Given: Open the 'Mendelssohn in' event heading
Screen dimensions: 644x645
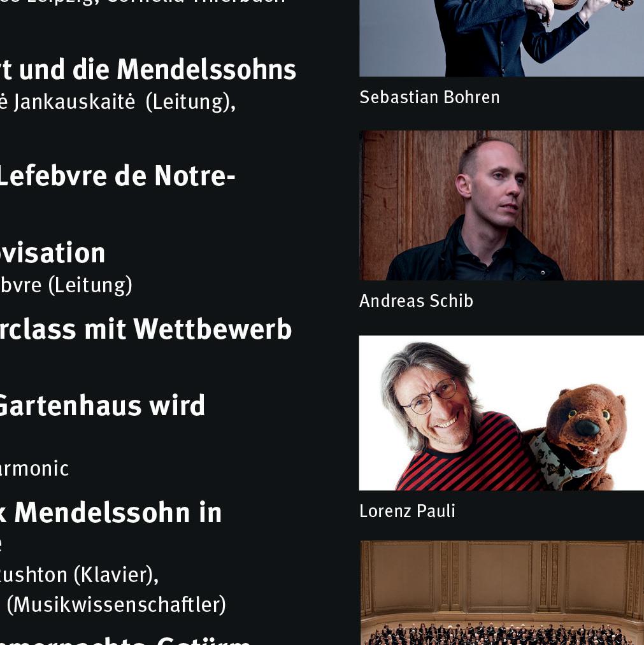Looking at the screenshot, I should pyautogui.click(x=111, y=513).
